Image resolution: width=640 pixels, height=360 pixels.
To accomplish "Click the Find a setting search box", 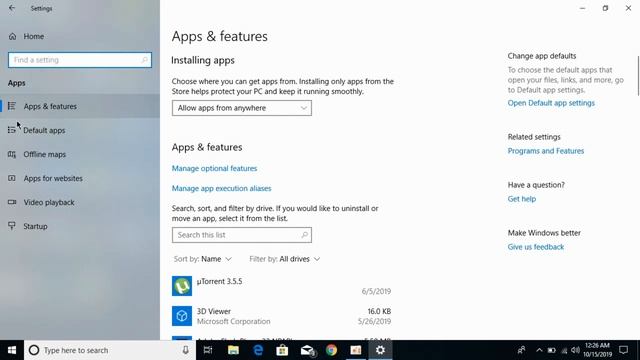I will 80,60.
